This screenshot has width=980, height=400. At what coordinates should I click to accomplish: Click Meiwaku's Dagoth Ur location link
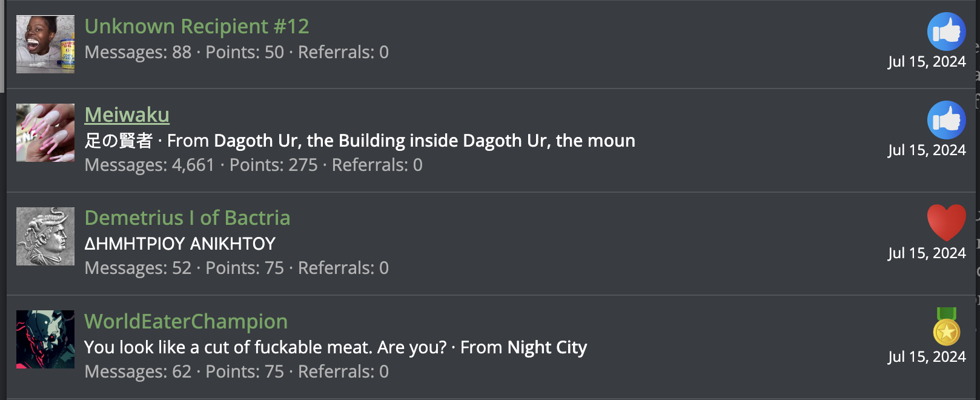tap(424, 141)
